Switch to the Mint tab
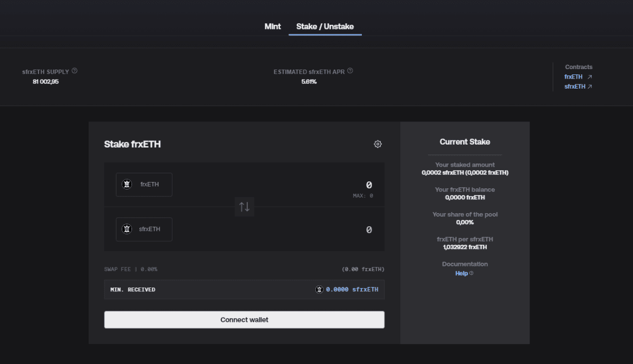The image size is (633, 364). pos(273,26)
